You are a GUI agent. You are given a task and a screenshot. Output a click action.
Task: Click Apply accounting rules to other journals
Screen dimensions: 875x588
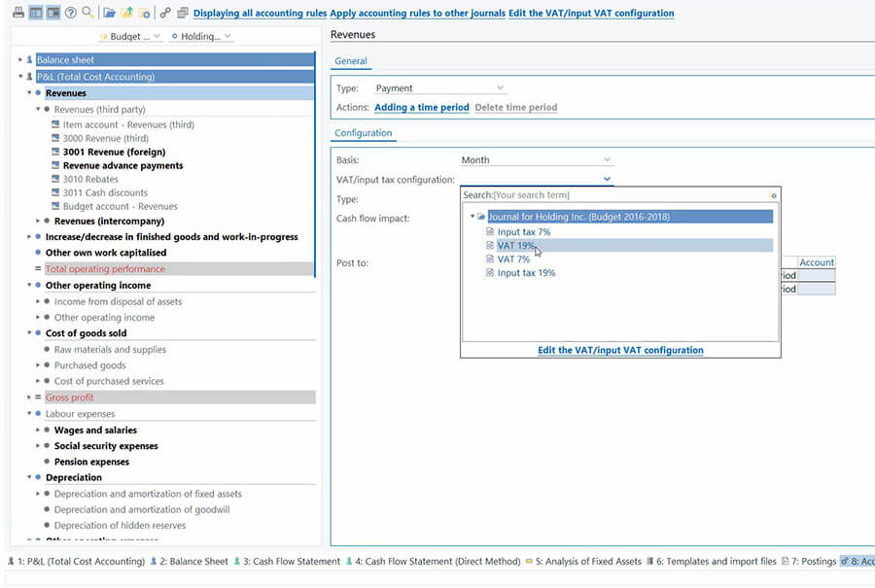(x=417, y=13)
